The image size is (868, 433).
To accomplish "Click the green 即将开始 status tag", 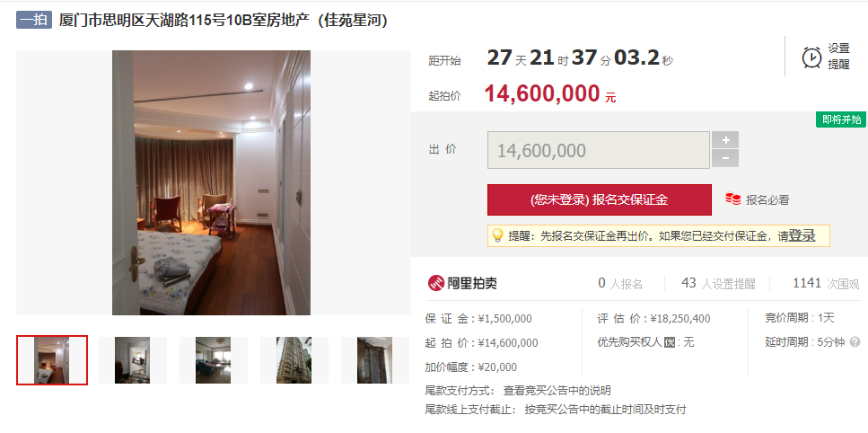I will tap(841, 119).
